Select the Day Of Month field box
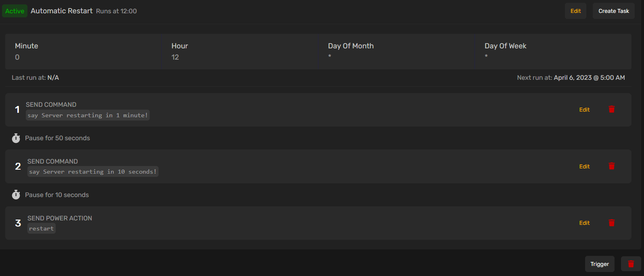The width and height of the screenshot is (644, 276). [396, 52]
